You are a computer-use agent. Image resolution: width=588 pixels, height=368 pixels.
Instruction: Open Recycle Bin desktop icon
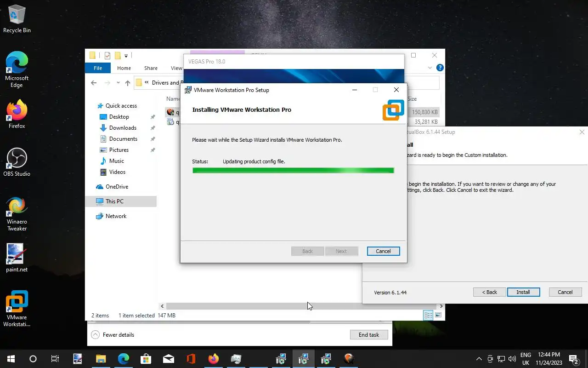17,19
